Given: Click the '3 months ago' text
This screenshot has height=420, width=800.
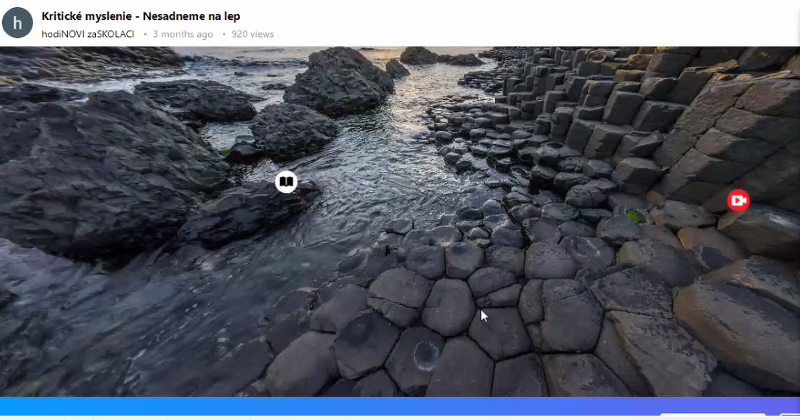Looking at the screenshot, I should tap(183, 34).
